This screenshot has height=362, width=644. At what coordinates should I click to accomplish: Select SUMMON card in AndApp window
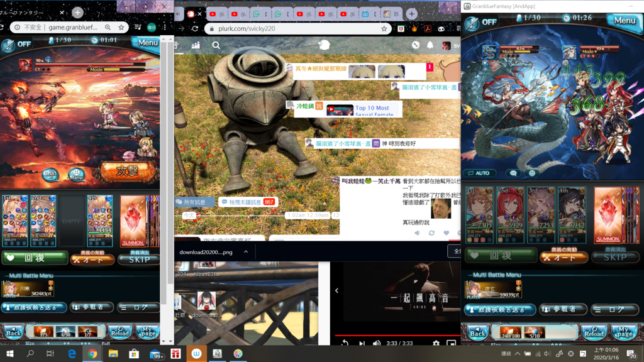tap(608, 215)
